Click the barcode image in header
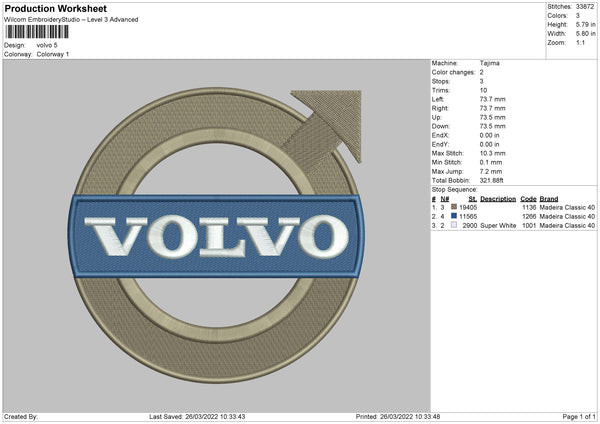This screenshot has width=600, height=424. [37, 32]
